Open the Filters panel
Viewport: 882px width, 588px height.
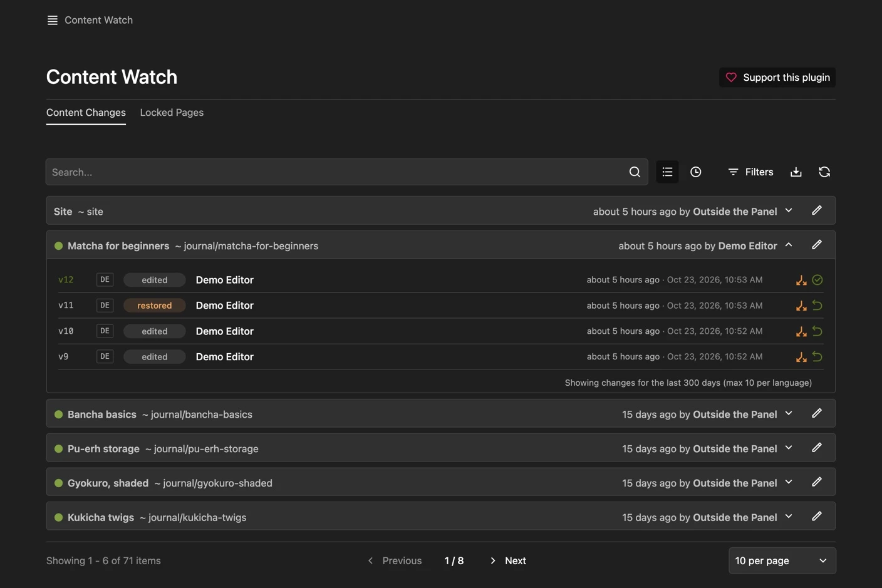(x=750, y=172)
